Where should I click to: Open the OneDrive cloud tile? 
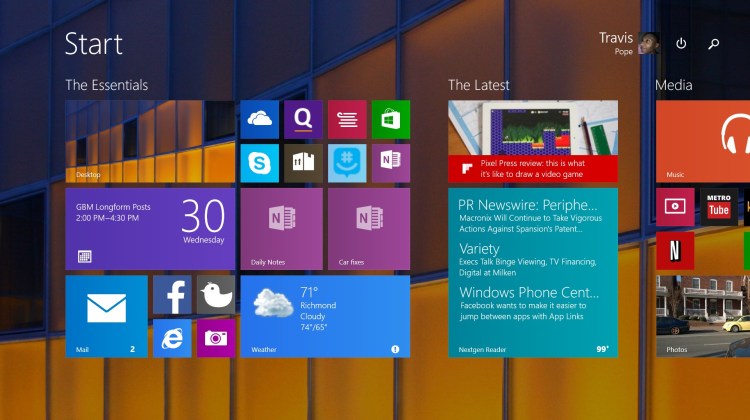click(259, 120)
